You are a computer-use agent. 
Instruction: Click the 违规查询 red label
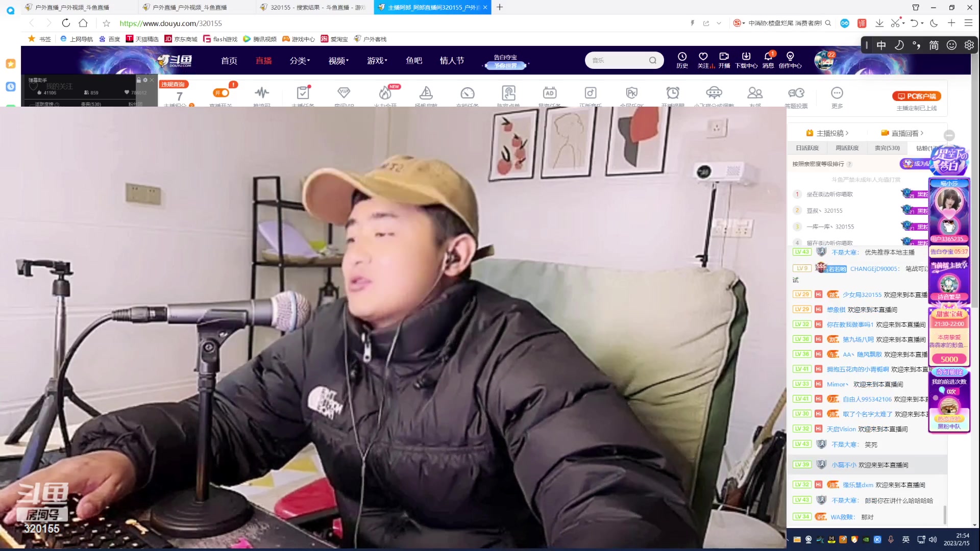click(x=174, y=84)
